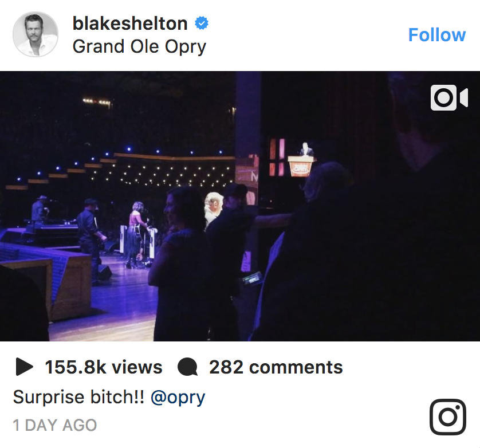Screen dimensions: 480x448
Task: Follow the blakeshelton account
Action: [x=436, y=35]
